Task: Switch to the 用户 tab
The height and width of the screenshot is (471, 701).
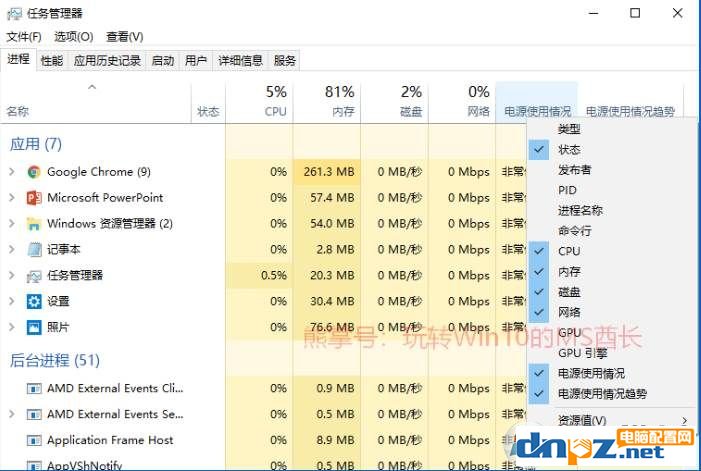Action: [196, 61]
